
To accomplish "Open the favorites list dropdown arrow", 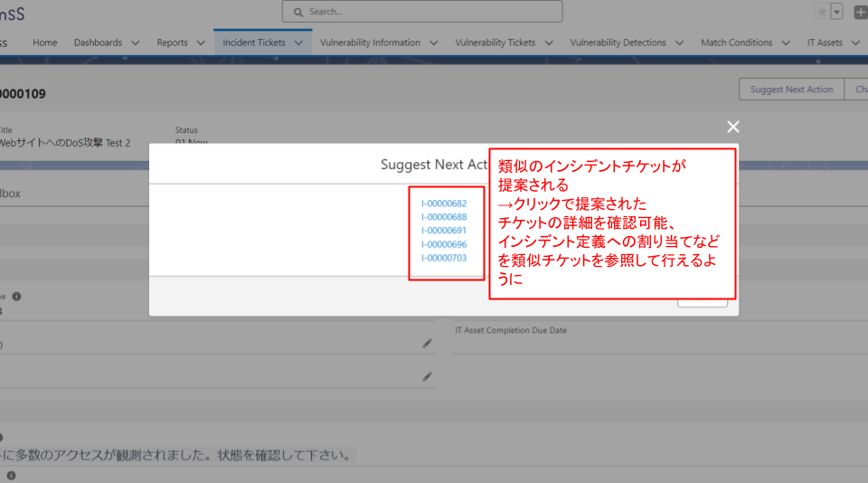I will (x=836, y=12).
